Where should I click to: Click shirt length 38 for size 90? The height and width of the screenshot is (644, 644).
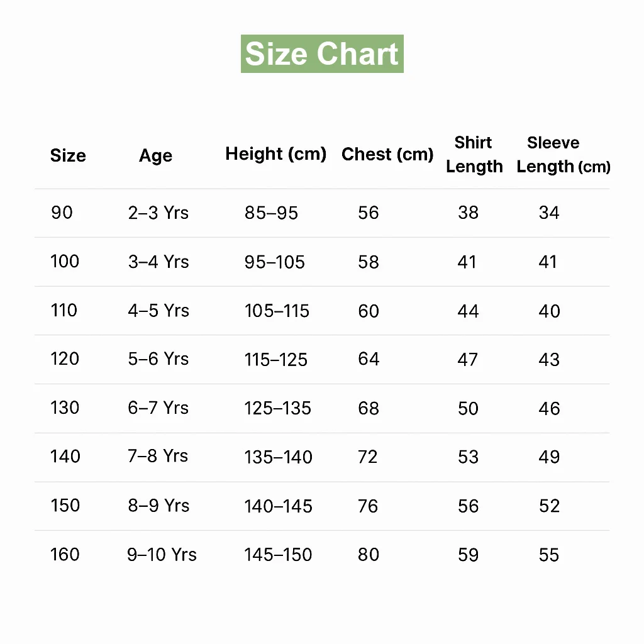coord(468,213)
